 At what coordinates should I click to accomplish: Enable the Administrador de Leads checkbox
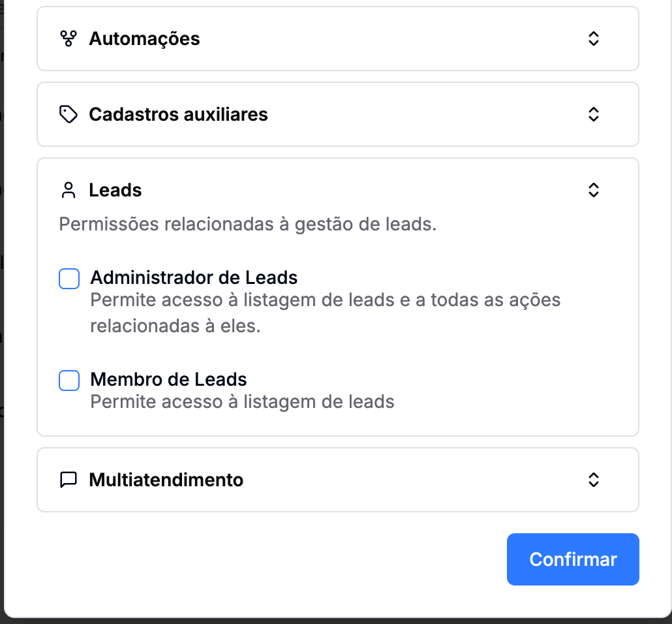(69, 279)
